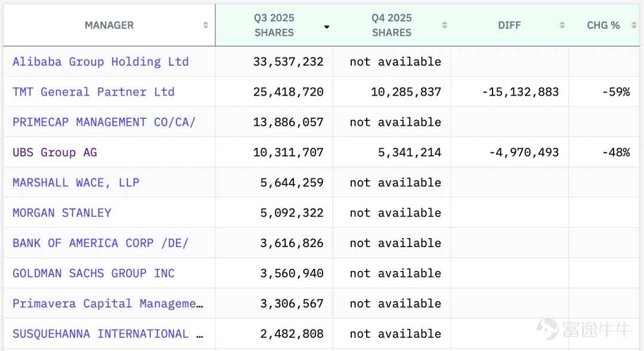Select the -59% change cell
The image size is (644, 351).
coord(616,92)
